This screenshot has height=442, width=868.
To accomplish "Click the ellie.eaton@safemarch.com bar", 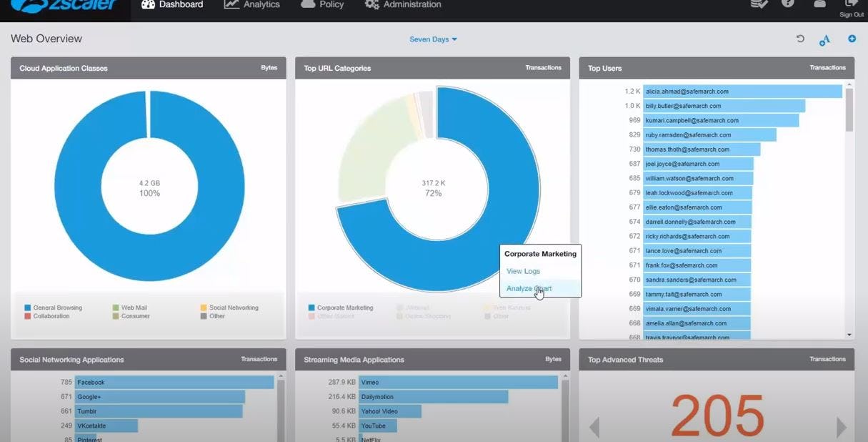I will pos(697,207).
